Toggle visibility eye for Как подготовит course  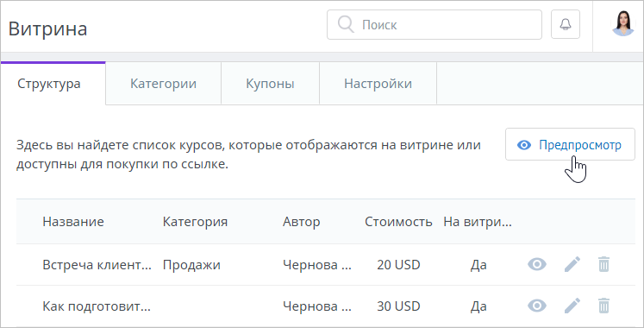coord(537,306)
